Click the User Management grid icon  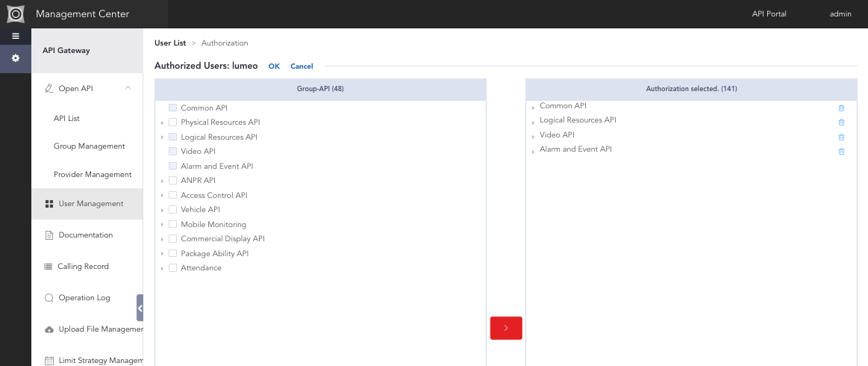coord(49,204)
